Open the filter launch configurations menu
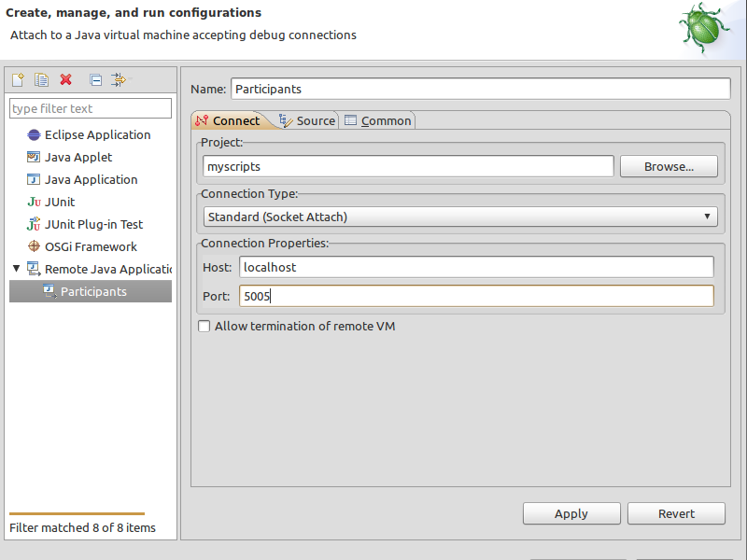Viewport: 747px width, 560px height. click(119, 79)
